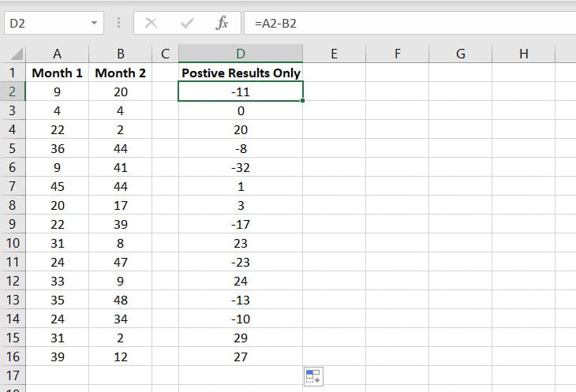Select row 8 header
This screenshot has width=576, height=392.
pyautogui.click(x=13, y=205)
